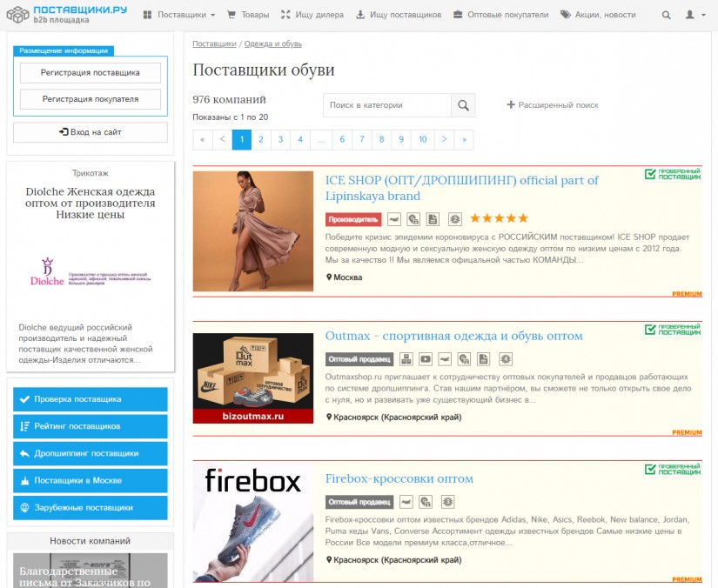This screenshot has width=718, height=588.
Task: Open Поставщики в Москве sidebar button
Action: [91, 481]
